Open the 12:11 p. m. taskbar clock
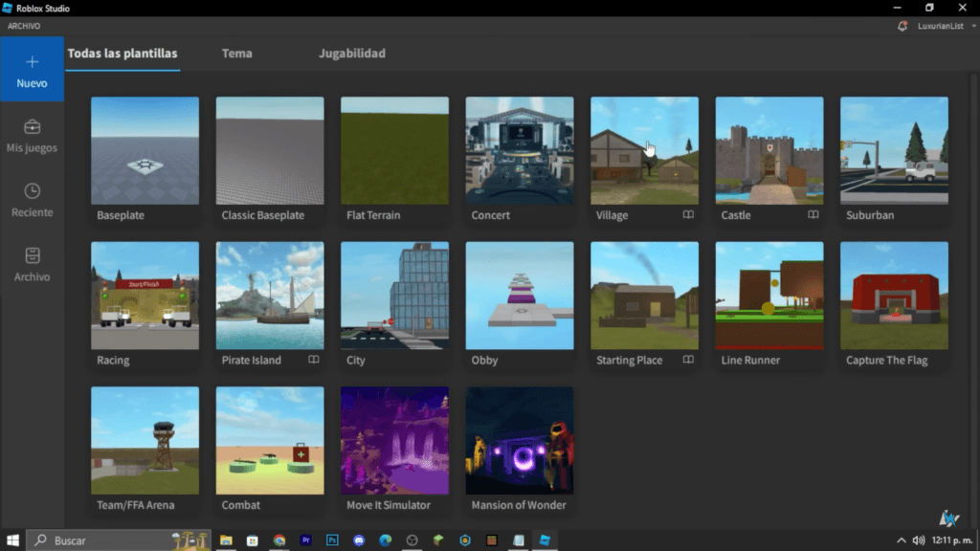 tap(952, 540)
